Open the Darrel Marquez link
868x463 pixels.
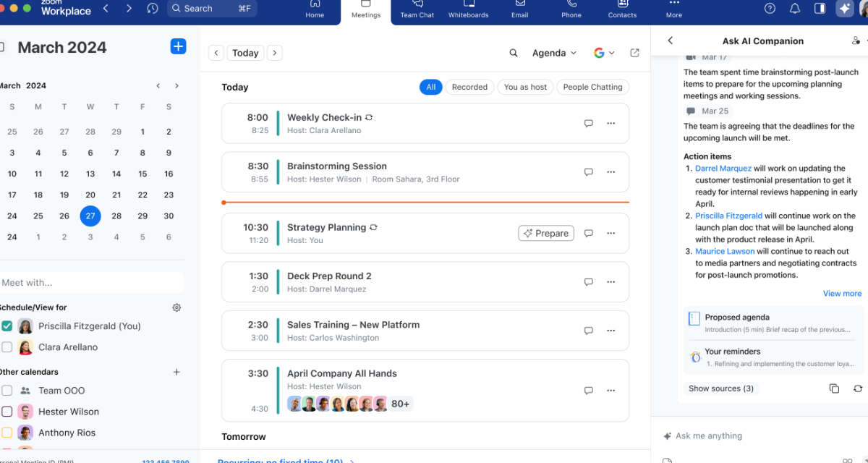coord(723,169)
